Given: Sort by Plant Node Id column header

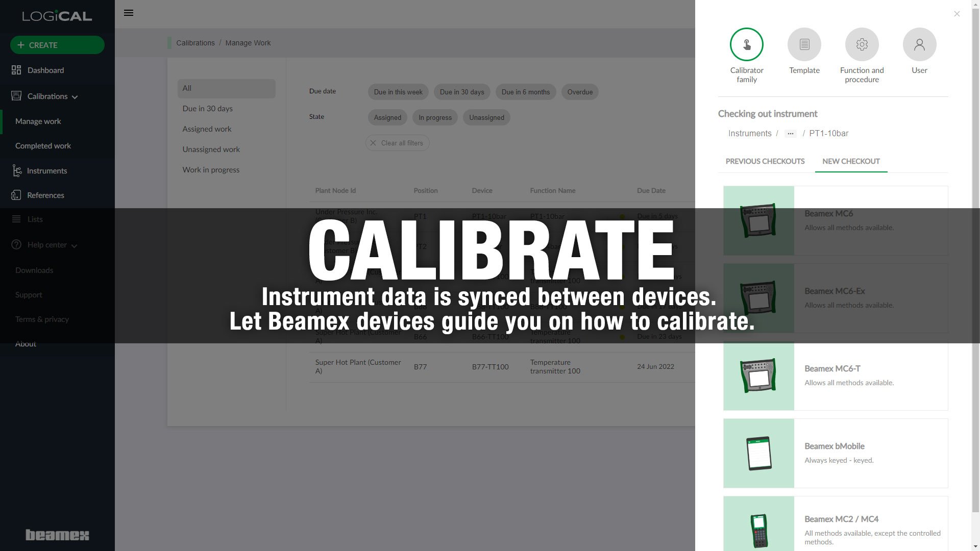Looking at the screenshot, I should point(335,190).
